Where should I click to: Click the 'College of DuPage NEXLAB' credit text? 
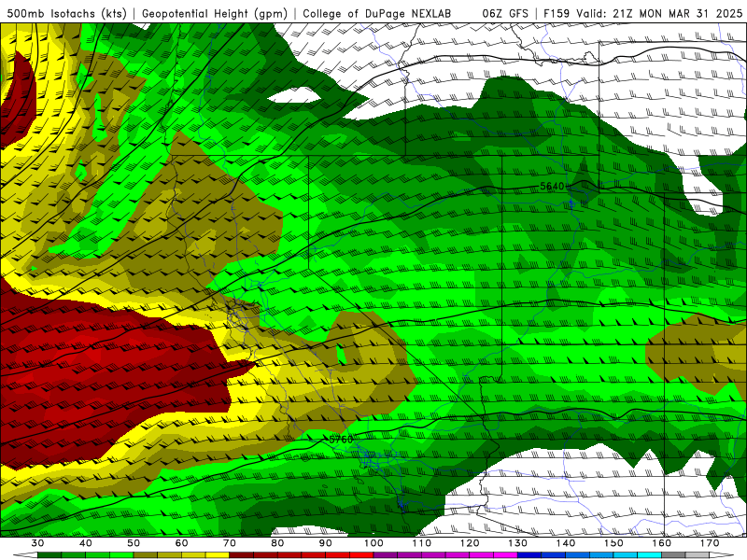(x=377, y=14)
